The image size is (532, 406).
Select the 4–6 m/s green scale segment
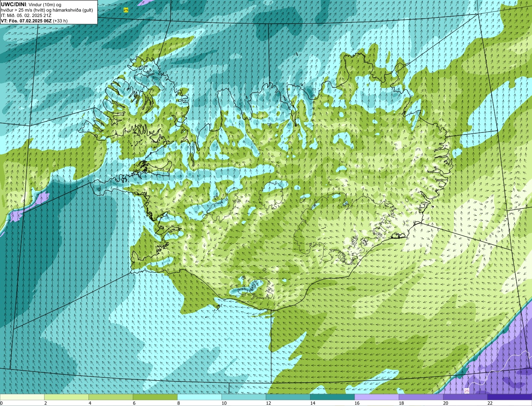pyautogui.click(x=111, y=397)
